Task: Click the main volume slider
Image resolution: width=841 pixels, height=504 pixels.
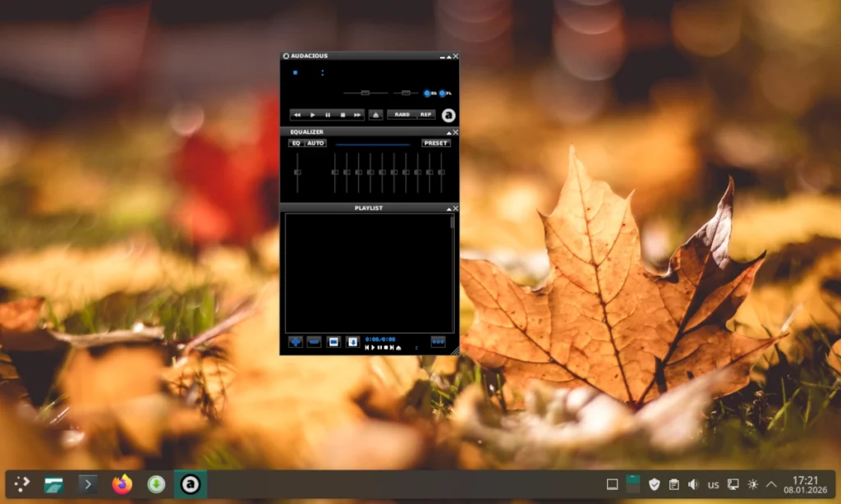Action: [x=365, y=93]
